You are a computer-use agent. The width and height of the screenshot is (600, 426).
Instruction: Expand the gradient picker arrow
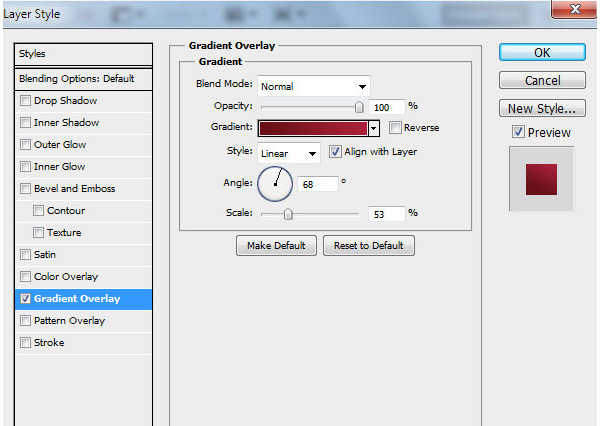click(374, 128)
